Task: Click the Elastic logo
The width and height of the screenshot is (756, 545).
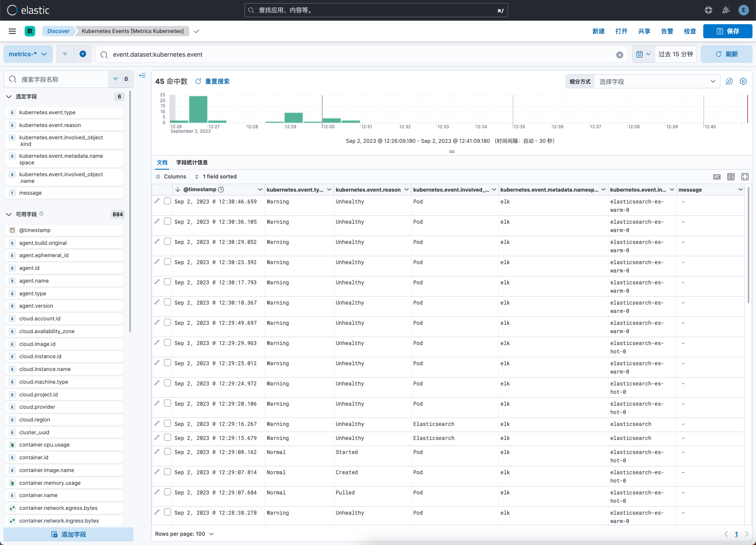Action: (x=29, y=10)
